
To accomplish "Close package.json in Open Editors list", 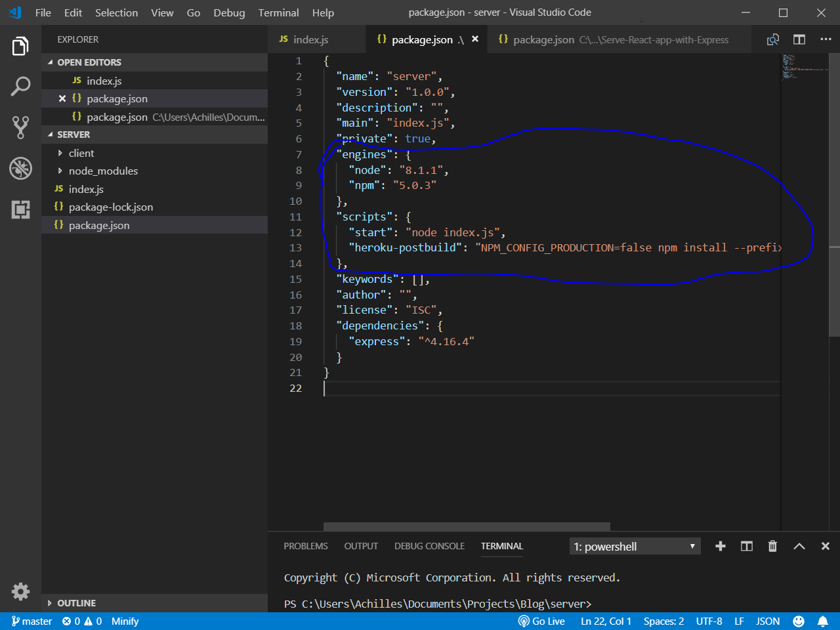I will [x=62, y=98].
